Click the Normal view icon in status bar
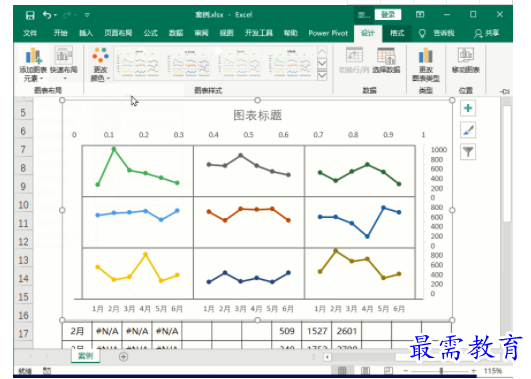The width and height of the screenshot is (531, 379). click(342, 371)
